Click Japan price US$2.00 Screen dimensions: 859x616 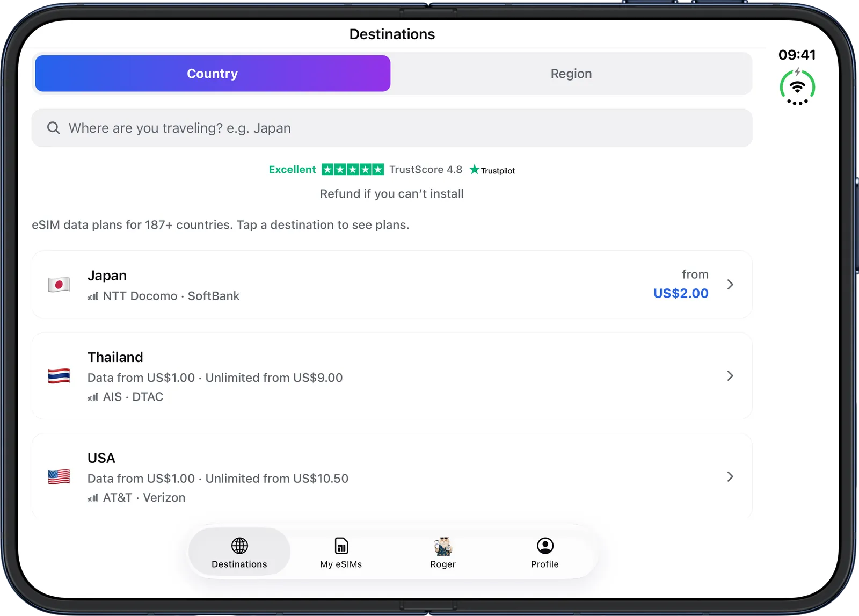pyautogui.click(x=681, y=293)
